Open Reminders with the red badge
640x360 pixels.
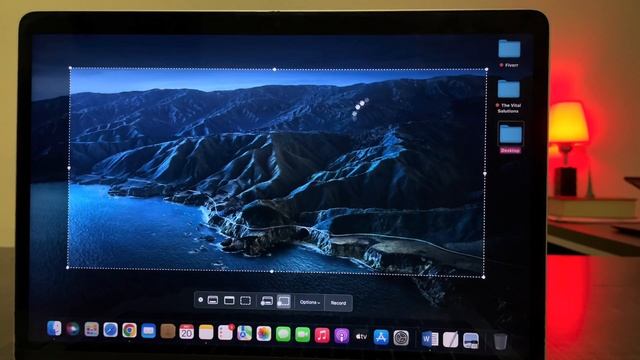(x=225, y=333)
